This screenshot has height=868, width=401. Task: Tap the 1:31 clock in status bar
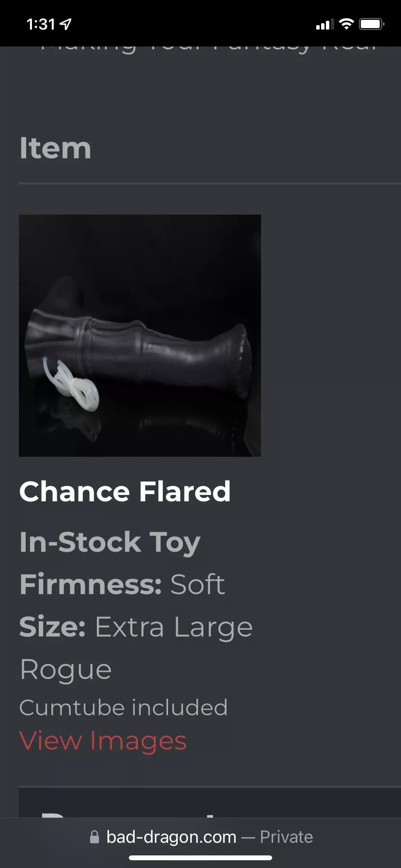click(x=41, y=24)
